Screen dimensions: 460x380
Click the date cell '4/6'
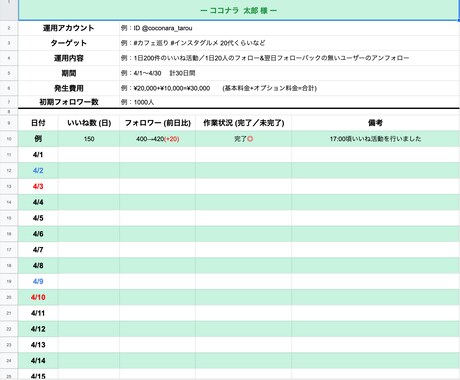click(x=38, y=234)
